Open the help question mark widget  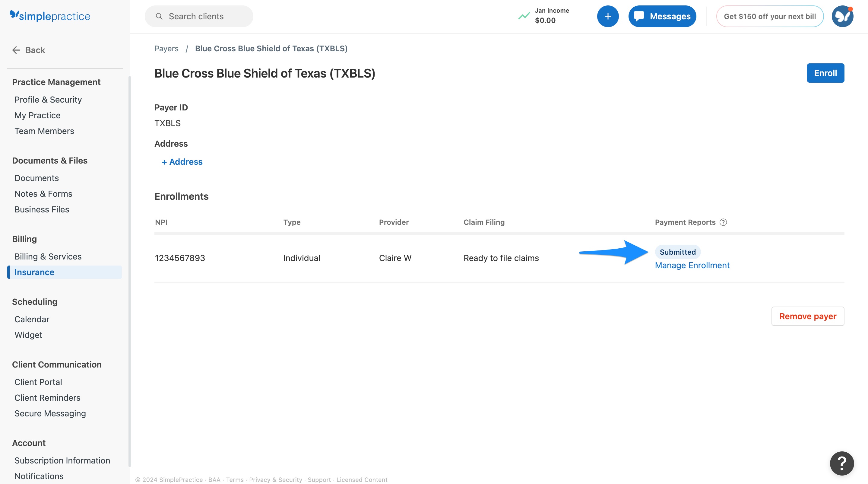click(842, 463)
